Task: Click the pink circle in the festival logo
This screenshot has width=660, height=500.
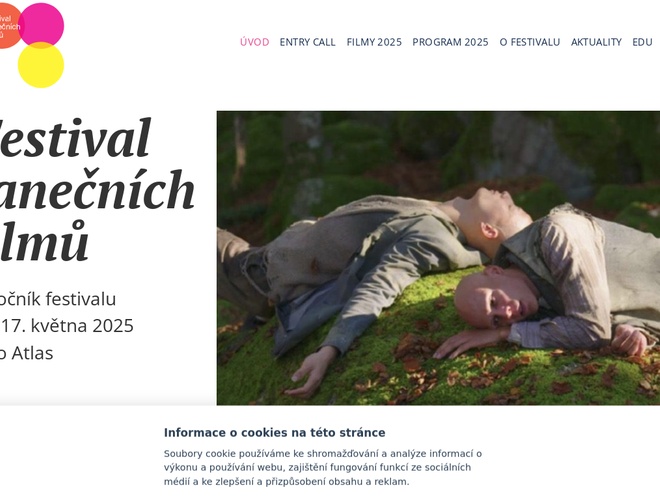Action: click(x=41, y=24)
